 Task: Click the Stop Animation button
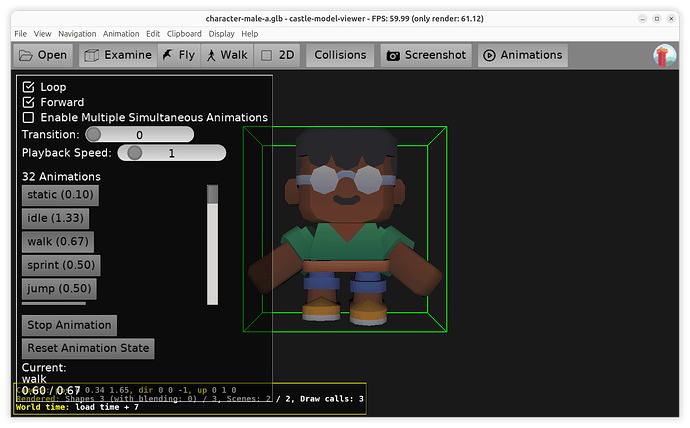click(x=69, y=326)
